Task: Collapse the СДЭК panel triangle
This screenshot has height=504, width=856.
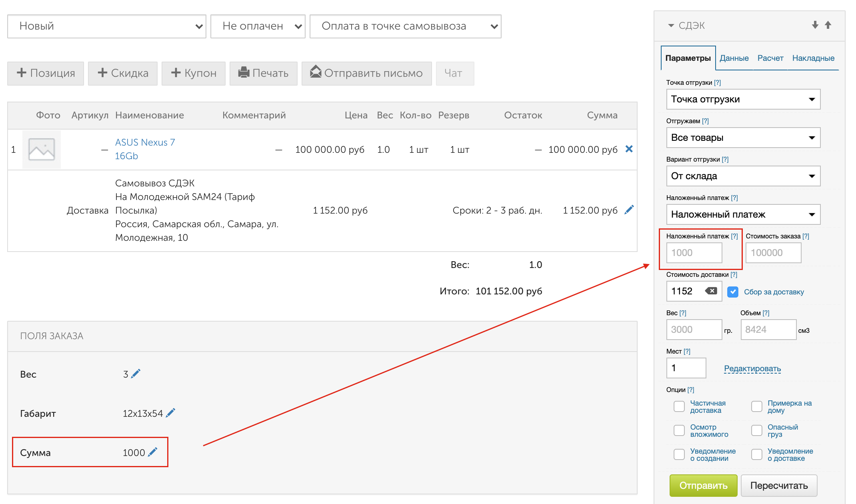Action: (671, 26)
